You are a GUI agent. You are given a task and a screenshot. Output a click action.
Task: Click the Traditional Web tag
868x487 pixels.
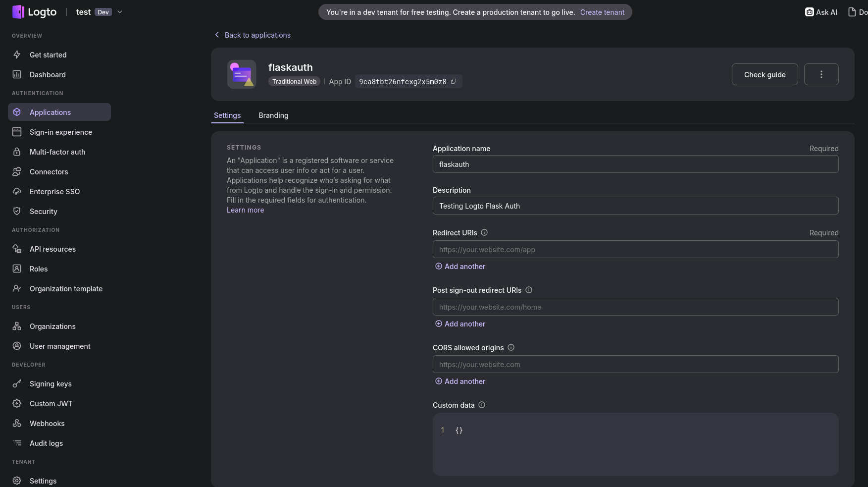click(294, 82)
